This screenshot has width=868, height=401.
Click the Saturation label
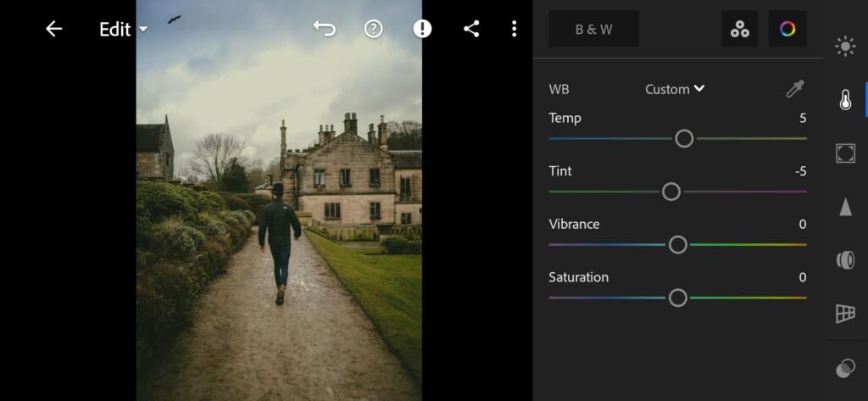click(578, 277)
